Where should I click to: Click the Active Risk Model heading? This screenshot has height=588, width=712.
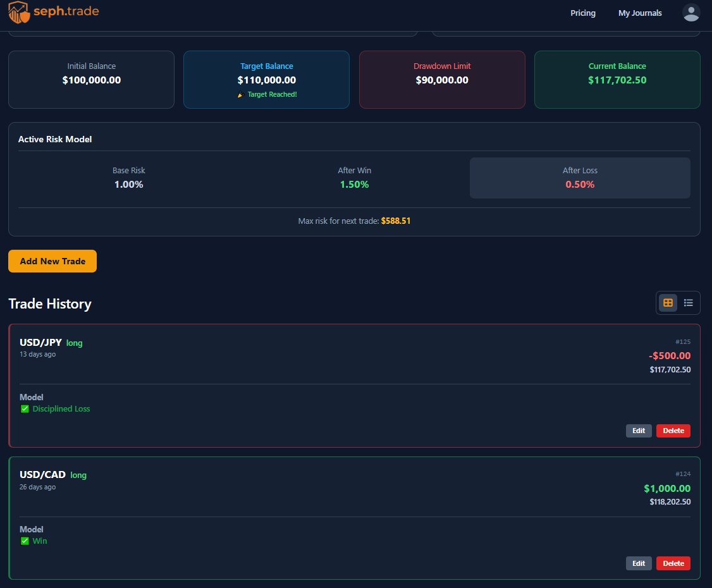click(55, 139)
